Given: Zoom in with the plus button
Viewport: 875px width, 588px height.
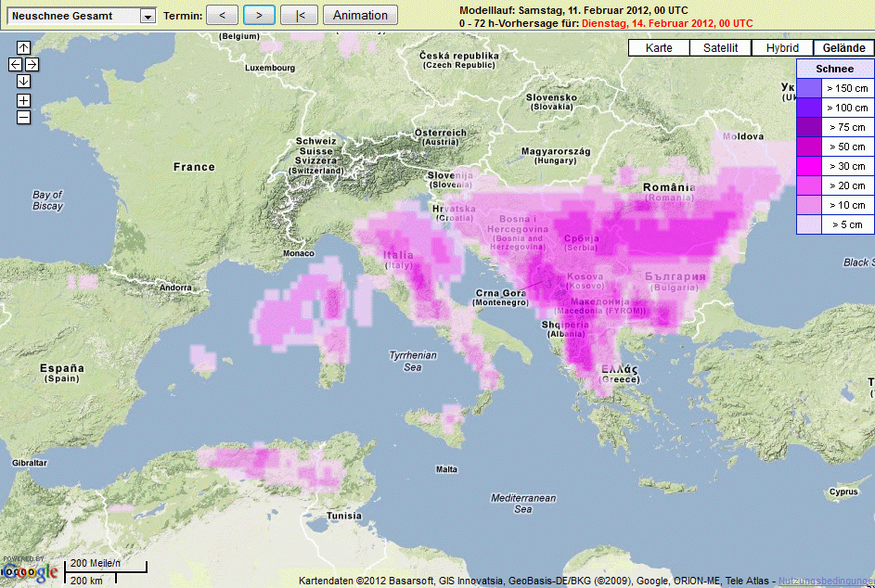Looking at the screenshot, I should click(x=23, y=100).
